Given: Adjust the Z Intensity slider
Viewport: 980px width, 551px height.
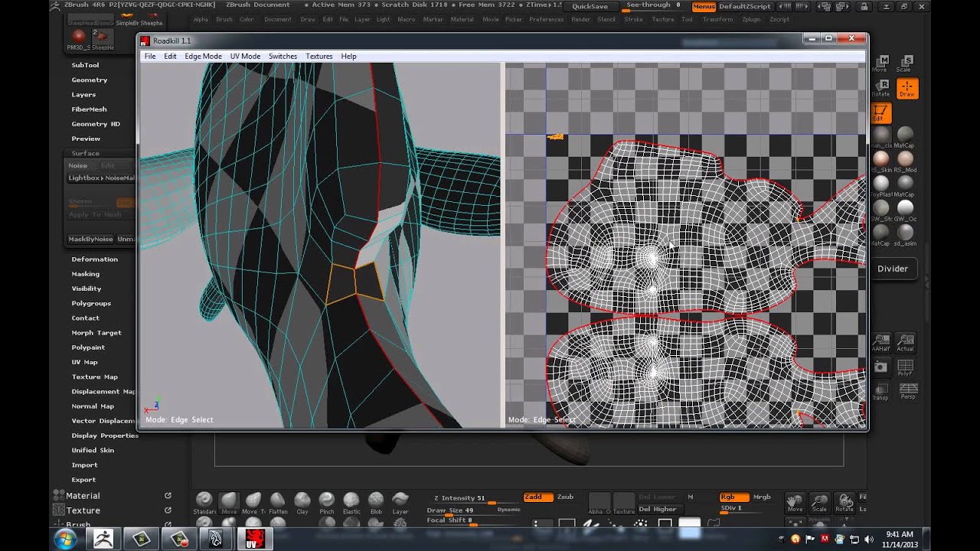Looking at the screenshot, I should pyautogui.click(x=475, y=499).
